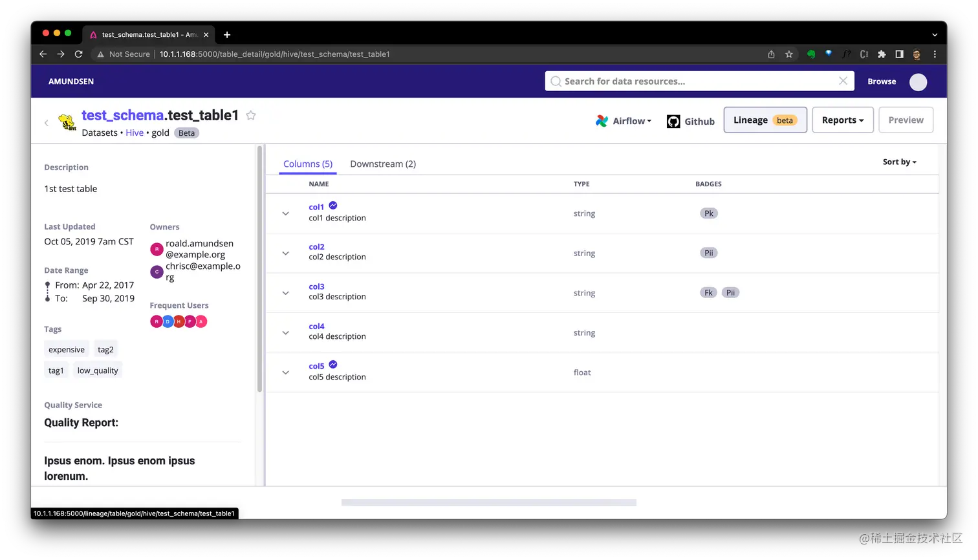978x560 pixels.
Task: Go to AMUNDSEN home link
Action: (71, 81)
